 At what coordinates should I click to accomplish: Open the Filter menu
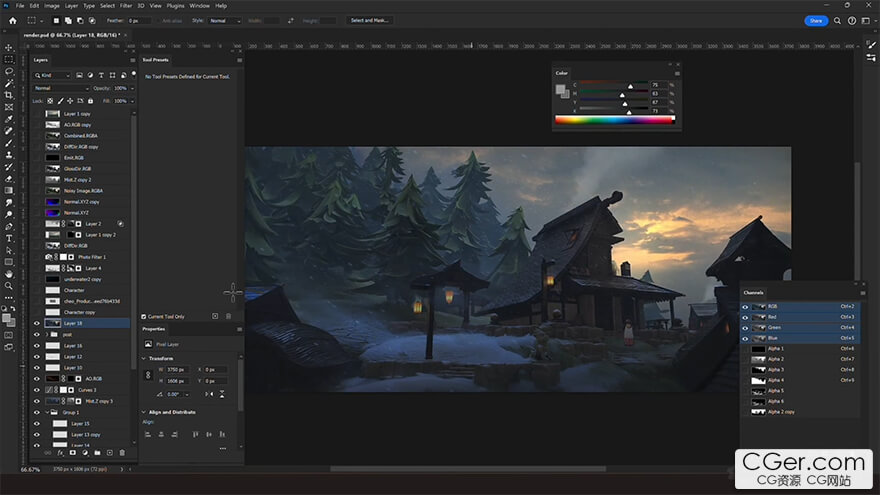(x=126, y=6)
